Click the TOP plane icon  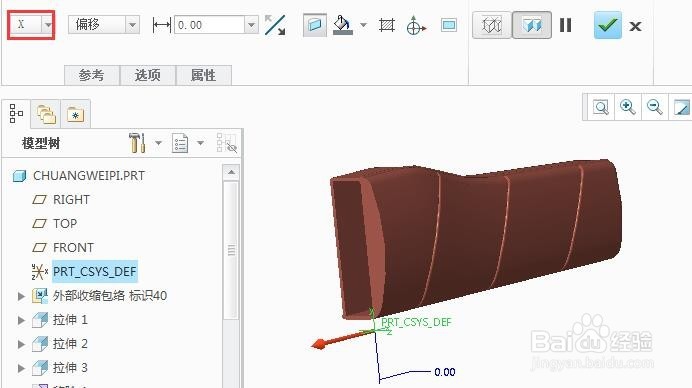(39, 223)
